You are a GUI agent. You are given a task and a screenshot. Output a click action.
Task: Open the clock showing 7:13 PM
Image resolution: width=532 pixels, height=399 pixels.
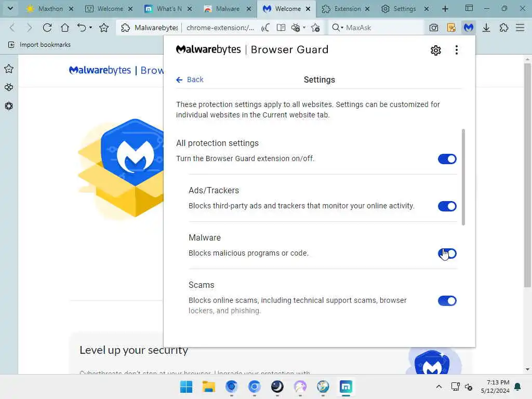pos(495,387)
